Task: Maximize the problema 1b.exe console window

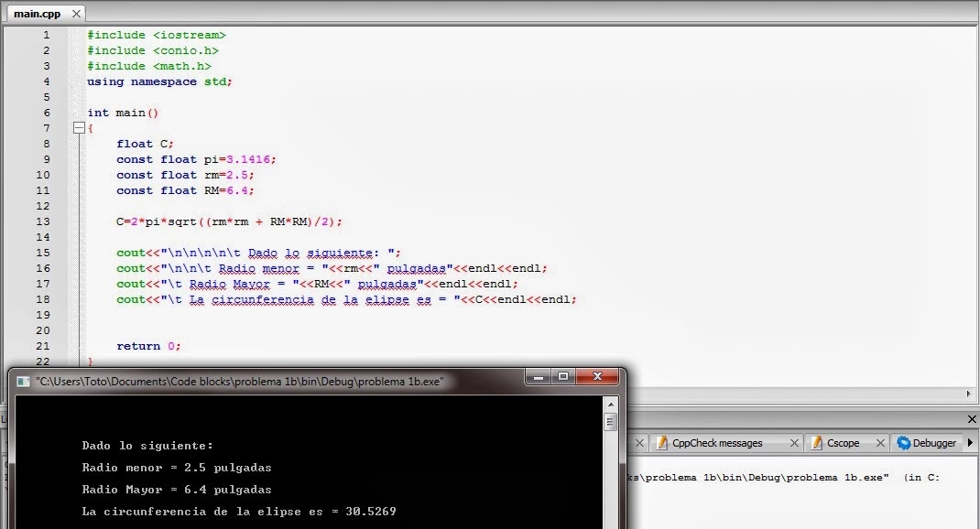Action: point(562,376)
